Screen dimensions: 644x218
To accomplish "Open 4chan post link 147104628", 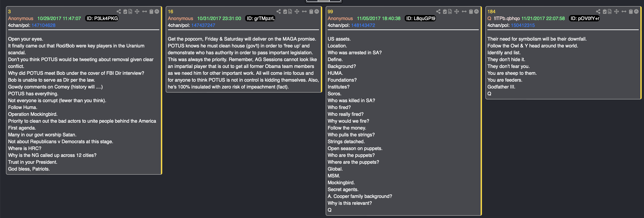I will click(x=44, y=25).
